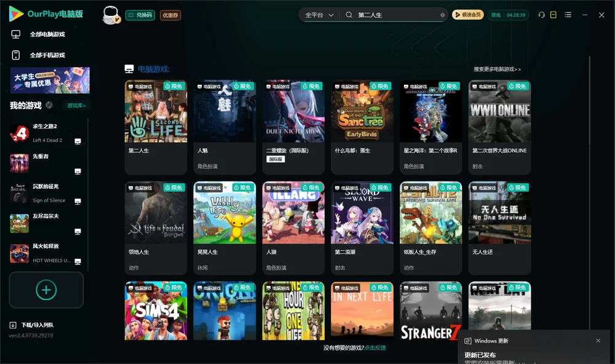Image resolution: width=615 pixels, height=364 pixels.
Task: Click the magnifier search icon
Action: click(349, 15)
